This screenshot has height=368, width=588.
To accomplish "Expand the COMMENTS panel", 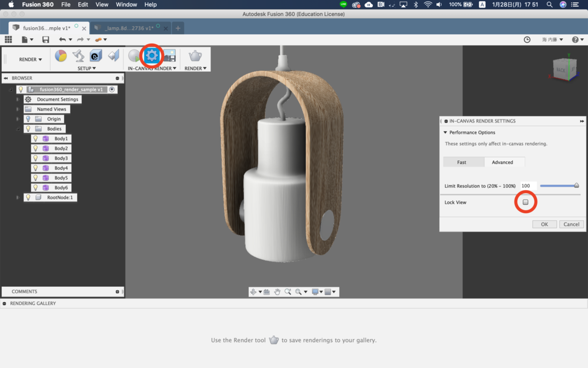I will (118, 292).
